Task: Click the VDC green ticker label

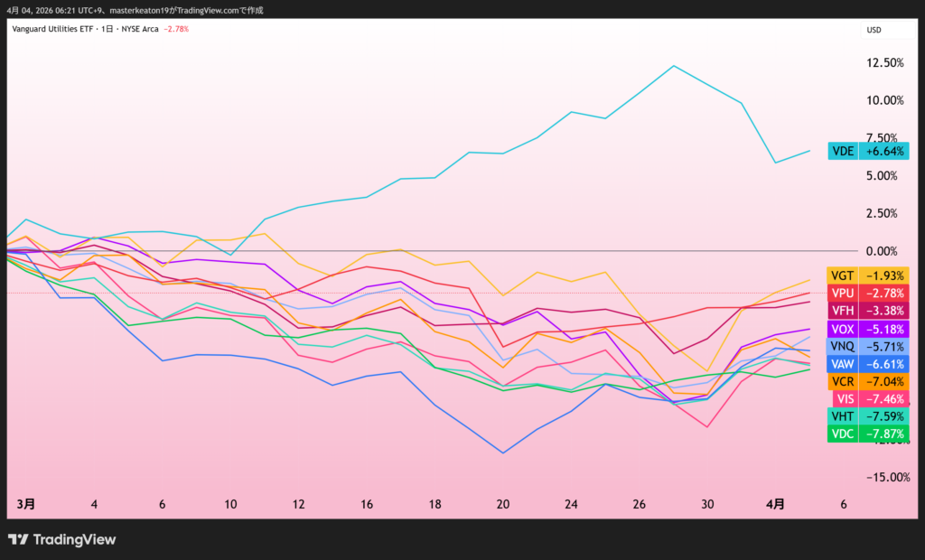Action: (842, 434)
